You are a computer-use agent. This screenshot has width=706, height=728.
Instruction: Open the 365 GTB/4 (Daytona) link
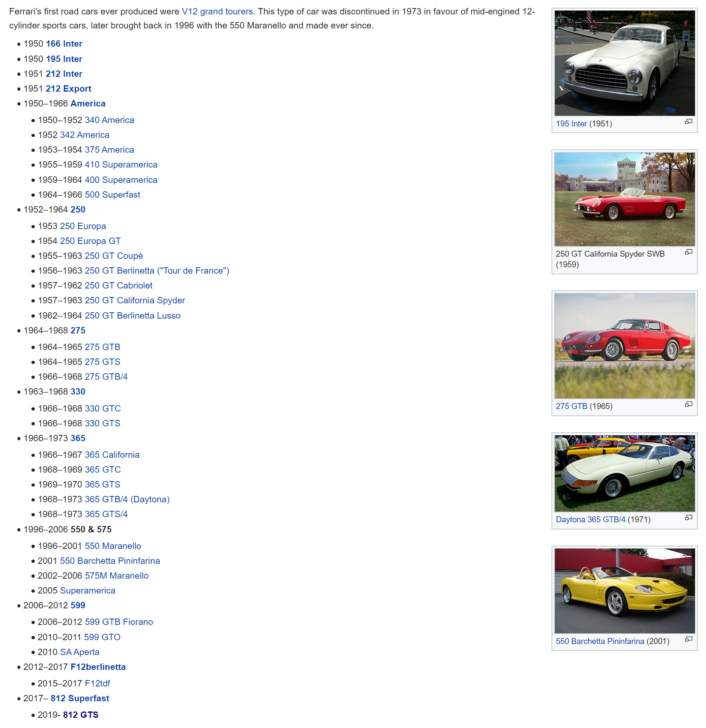click(x=127, y=499)
